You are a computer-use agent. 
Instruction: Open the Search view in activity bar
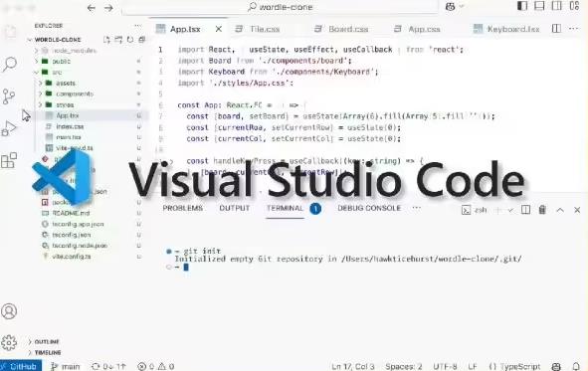coord(10,64)
